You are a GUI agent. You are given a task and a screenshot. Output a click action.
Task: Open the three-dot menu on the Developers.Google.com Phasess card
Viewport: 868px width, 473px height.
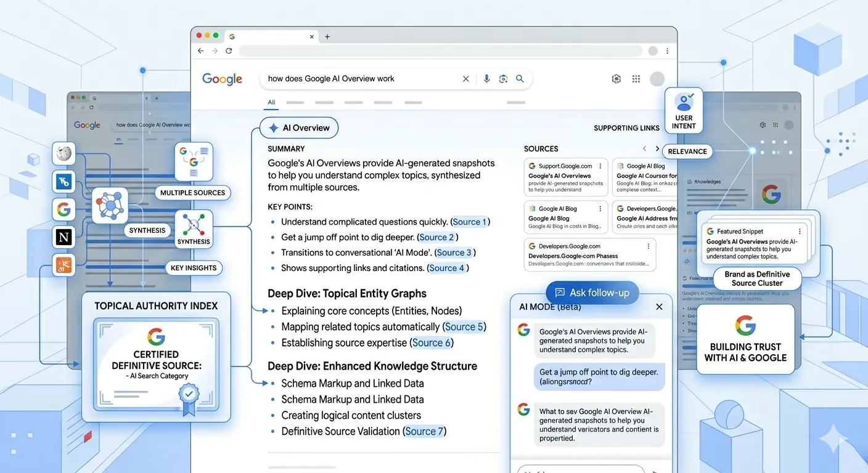649,246
